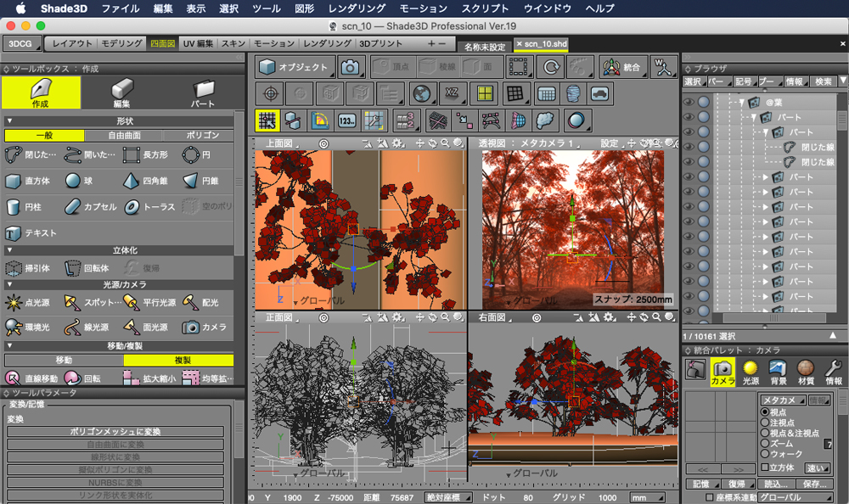Open the スクリプト menu
The height and width of the screenshot is (504, 849).
(x=485, y=8)
